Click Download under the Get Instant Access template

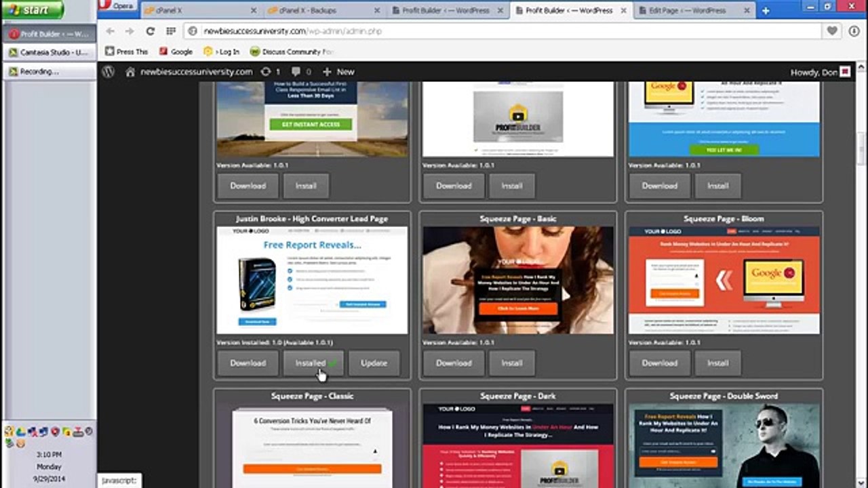pos(248,186)
